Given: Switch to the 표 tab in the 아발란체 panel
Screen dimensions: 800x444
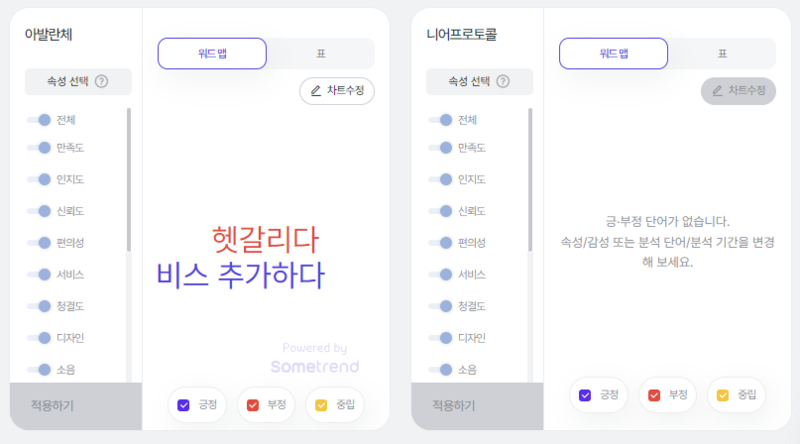Looking at the screenshot, I should (x=321, y=54).
